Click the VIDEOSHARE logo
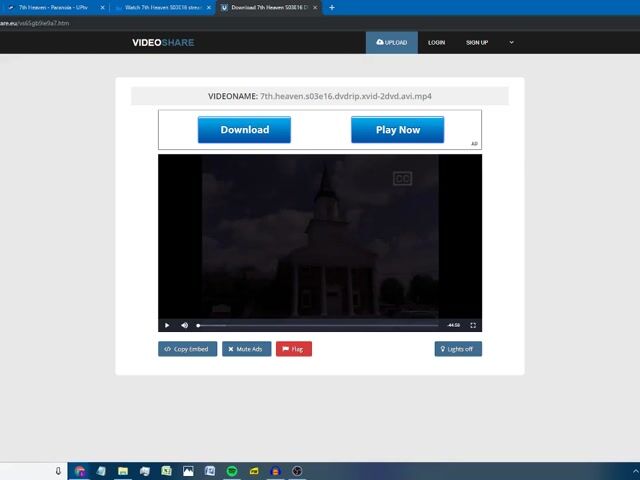This screenshot has height=480, width=640. pos(163,42)
